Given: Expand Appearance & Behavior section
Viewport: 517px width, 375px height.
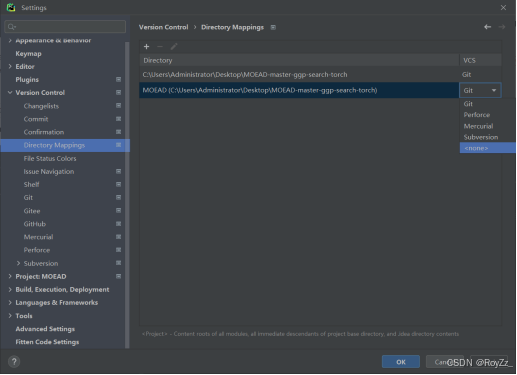Looking at the screenshot, I should [x=10, y=40].
